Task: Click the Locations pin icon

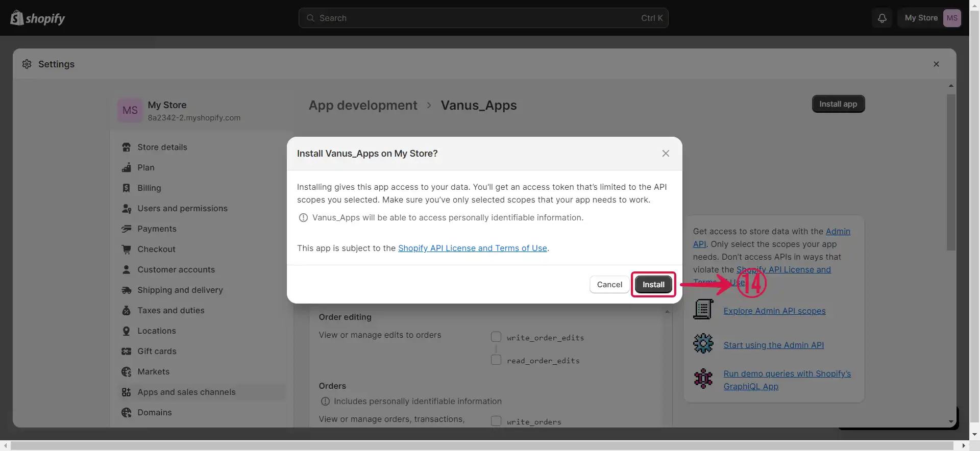Action: pyautogui.click(x=126, y=331)
